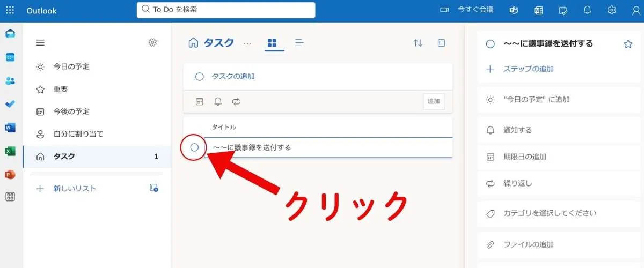Click the new group icon beside 新しいリスト
The height and width of the screenshot is (268, 644).
[x=154, y=188]
